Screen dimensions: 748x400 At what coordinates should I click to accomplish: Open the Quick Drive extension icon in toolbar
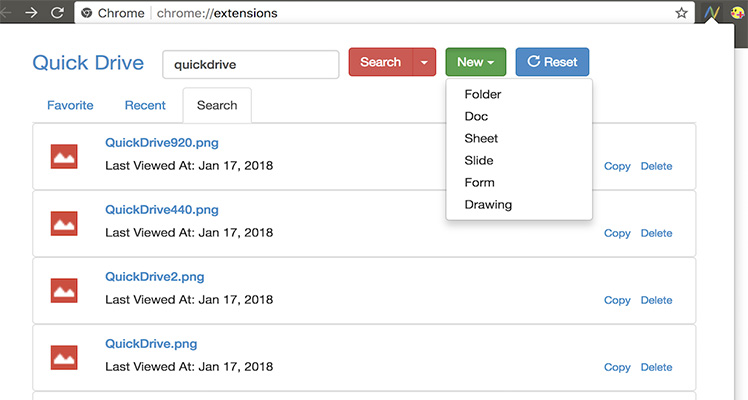tap(712, 13)
